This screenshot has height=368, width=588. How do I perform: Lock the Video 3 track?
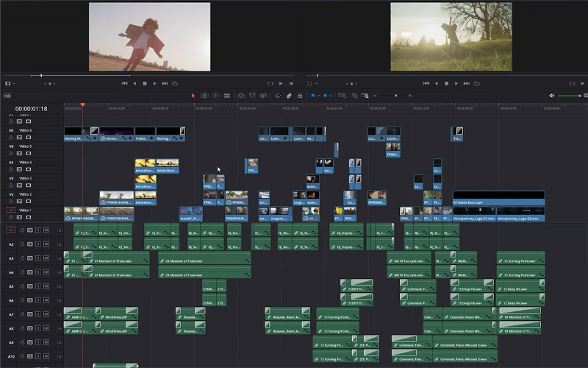coord(11,185)
